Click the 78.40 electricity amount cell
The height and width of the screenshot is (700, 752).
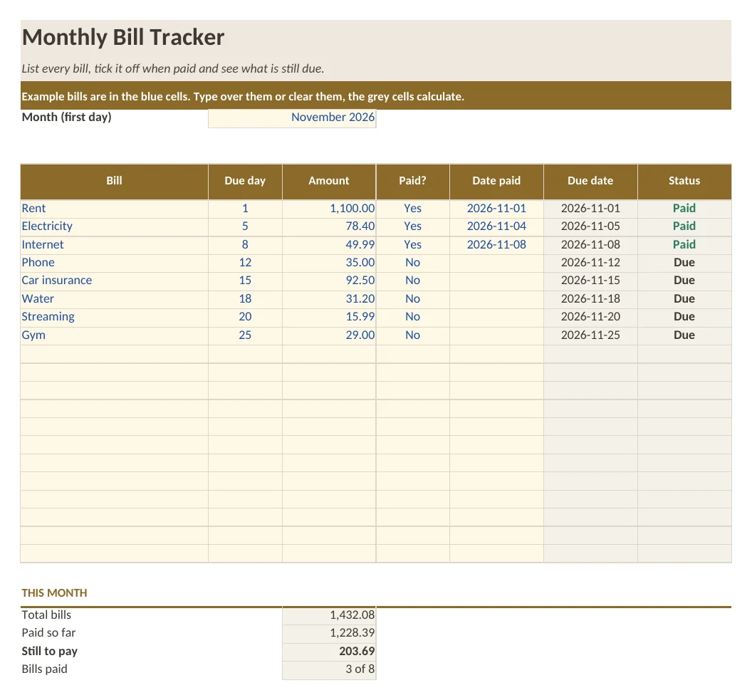pos(329,226)
